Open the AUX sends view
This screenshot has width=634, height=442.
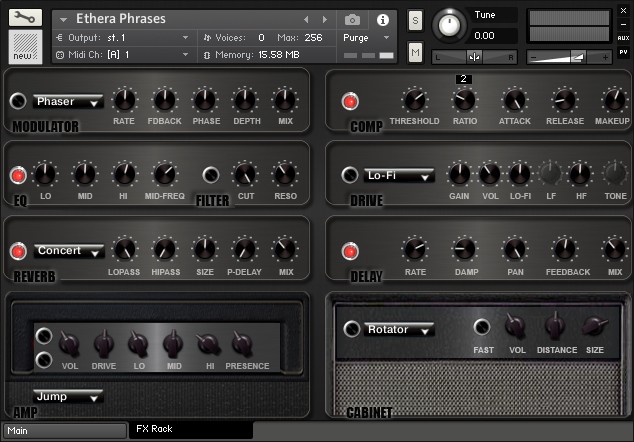click(x=623, y=38)
